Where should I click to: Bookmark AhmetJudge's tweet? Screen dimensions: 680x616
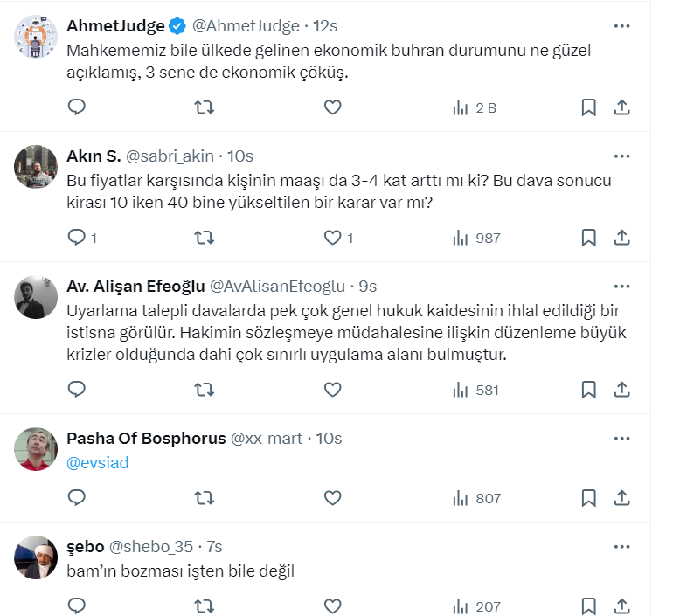point(589,107)
